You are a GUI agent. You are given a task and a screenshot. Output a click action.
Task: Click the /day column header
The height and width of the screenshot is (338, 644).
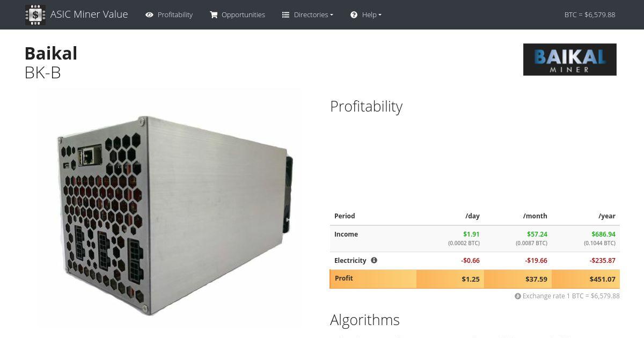coord(472,216)
